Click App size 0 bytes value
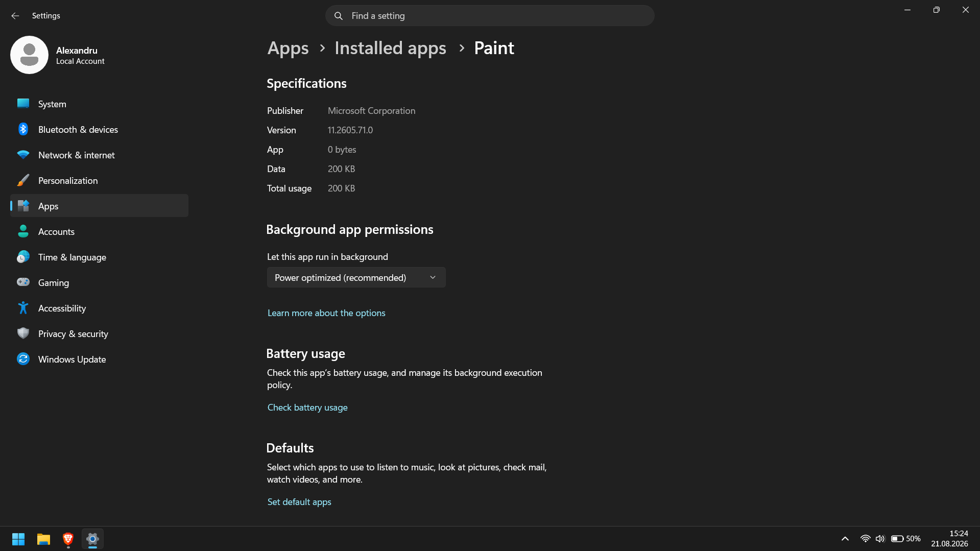The image size is (980, 551). (x=342, y=150)
